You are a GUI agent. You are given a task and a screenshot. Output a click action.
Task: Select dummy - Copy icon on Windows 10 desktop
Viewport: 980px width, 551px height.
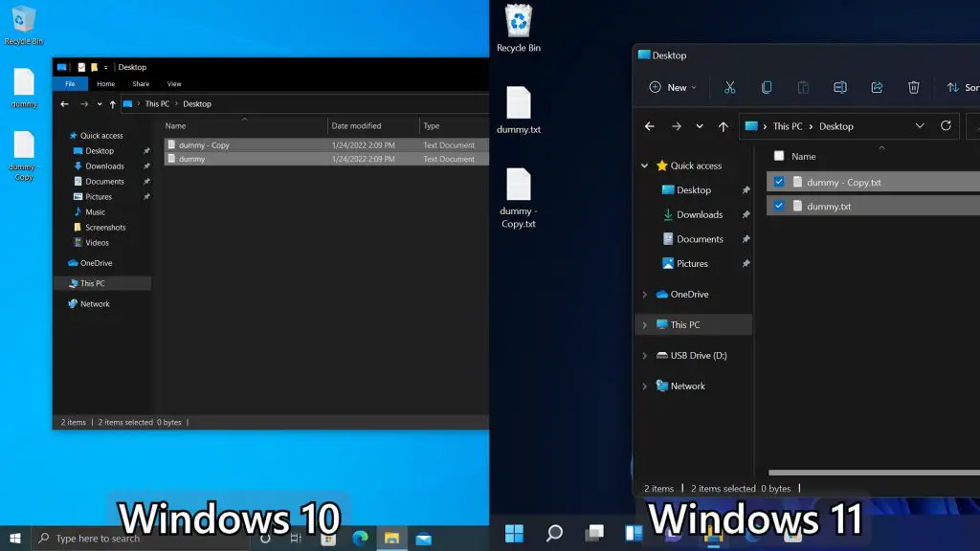coord(24,156)
